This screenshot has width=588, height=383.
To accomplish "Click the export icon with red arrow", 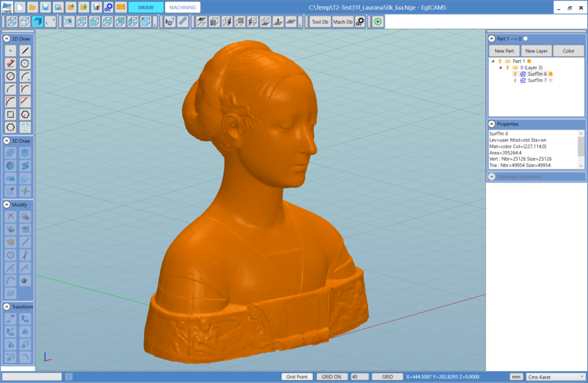I will click(96, 7).
